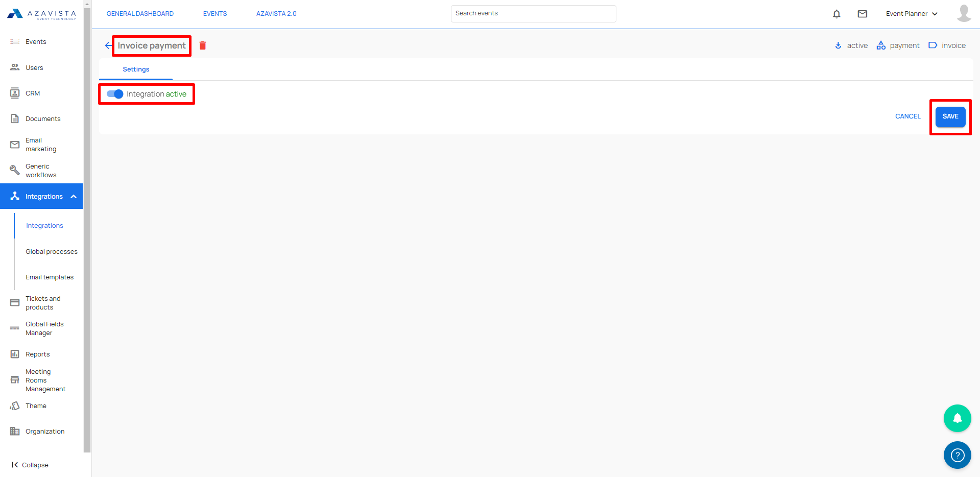The width and height of the screenshot is (980, 477).
Task: Open Global processes submenu item
Action: 52,252
